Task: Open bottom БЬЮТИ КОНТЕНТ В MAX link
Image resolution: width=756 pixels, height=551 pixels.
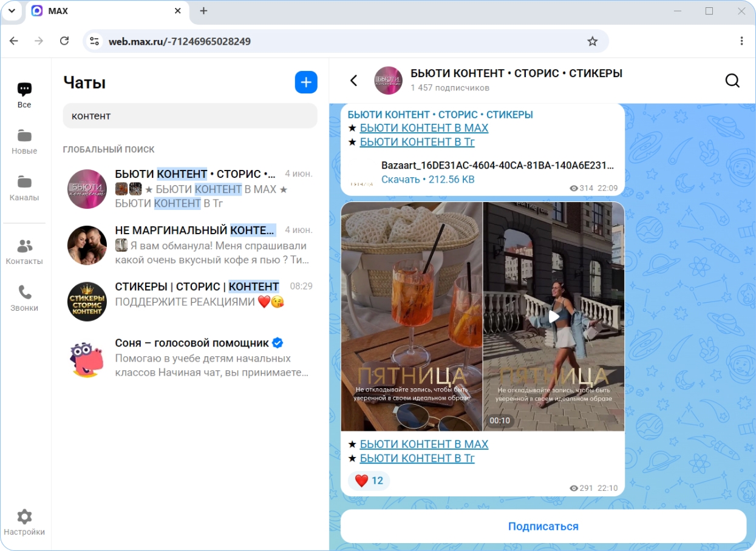Action: coord(424,444)
